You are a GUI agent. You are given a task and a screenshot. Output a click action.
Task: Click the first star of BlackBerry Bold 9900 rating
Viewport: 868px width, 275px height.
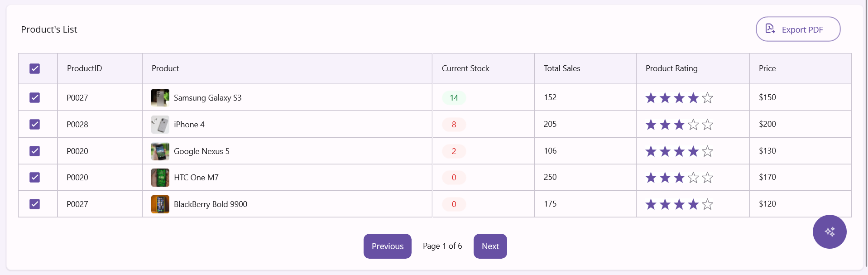[651, 204]
